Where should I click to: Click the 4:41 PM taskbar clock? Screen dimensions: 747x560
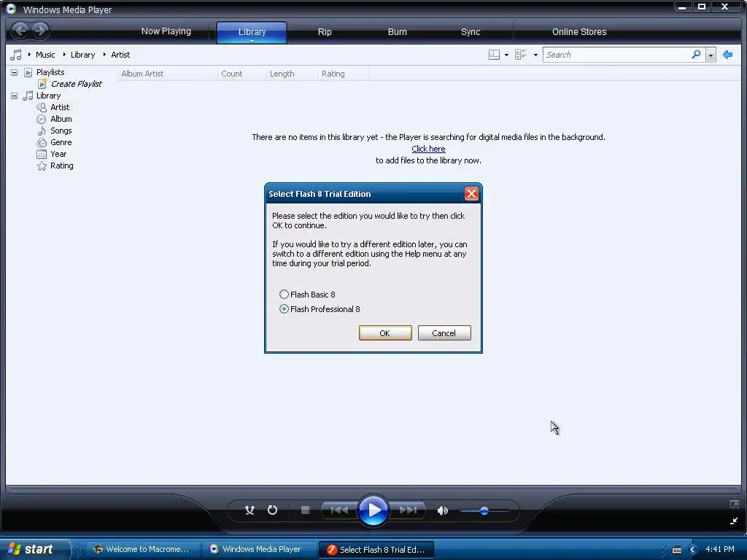pyautogui.click(x=720, y=550)
